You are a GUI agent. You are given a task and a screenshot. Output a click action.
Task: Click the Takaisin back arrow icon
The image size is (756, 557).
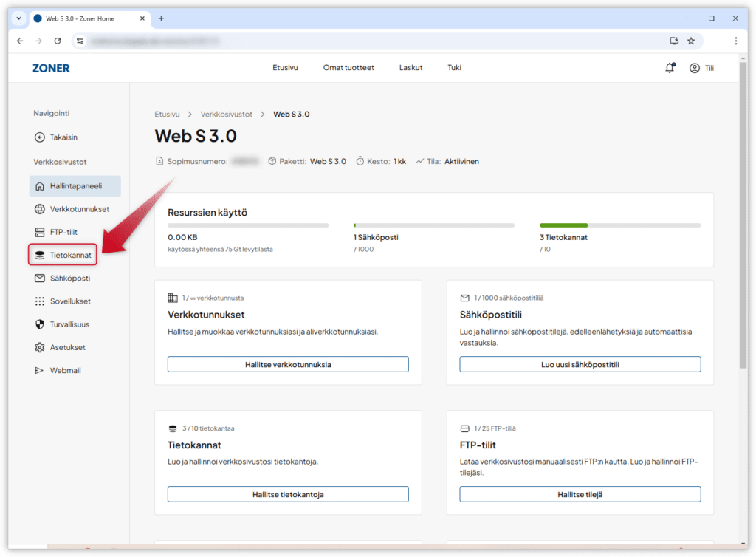(40, 137)
